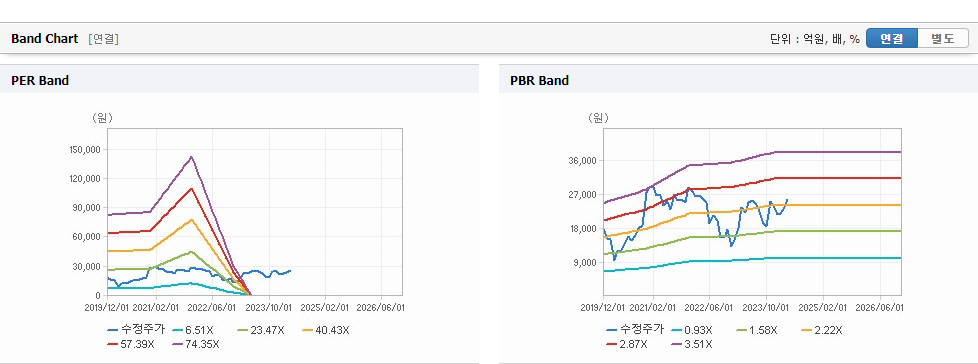
Task: Select the 연결 toggle button
Action: click(x=892, y=38)
